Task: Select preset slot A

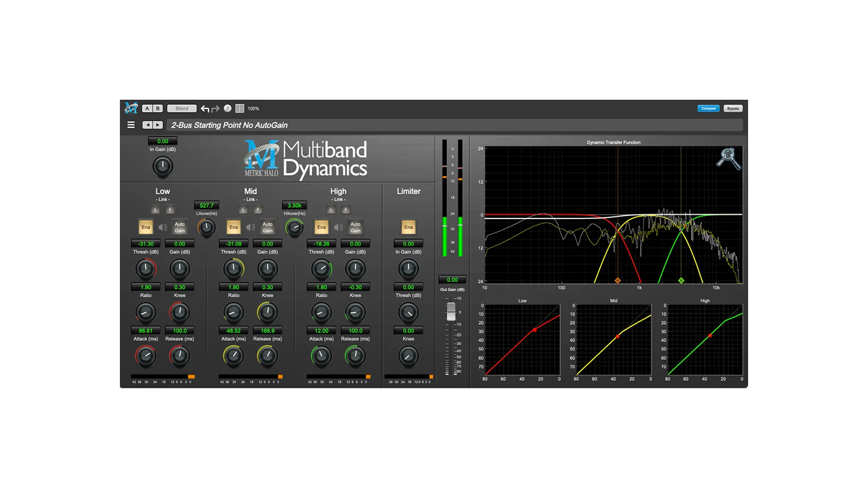Action: pos(147,108)
